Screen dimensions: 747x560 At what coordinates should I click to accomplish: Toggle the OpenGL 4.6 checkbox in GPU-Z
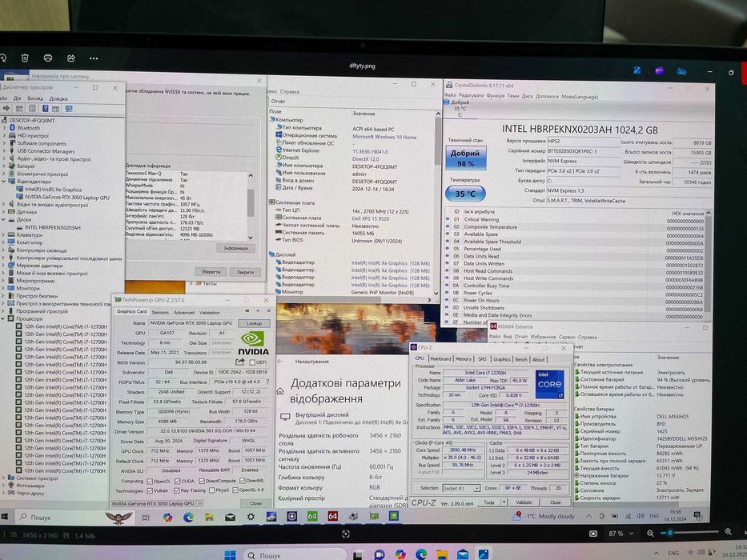pyautogui.click(x=235, y=490)
